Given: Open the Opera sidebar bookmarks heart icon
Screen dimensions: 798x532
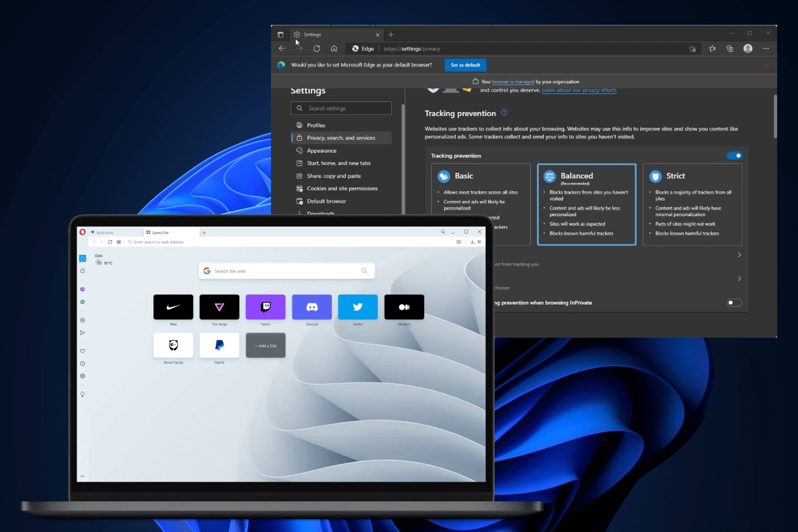Looking at the screenshot, I should pyautogui.click(x=82, y=351).
